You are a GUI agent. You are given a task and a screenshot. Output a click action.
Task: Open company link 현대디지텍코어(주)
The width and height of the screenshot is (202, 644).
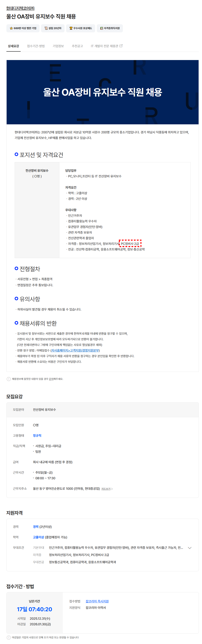click(x=20, y=8)
